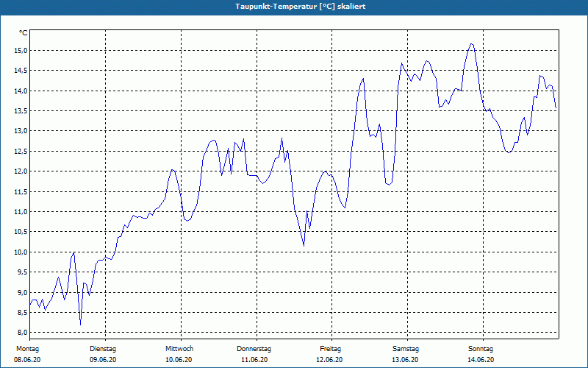Click the 10,5 y-axis label
This screenshot has height=368, width=588.
point(21,232)
